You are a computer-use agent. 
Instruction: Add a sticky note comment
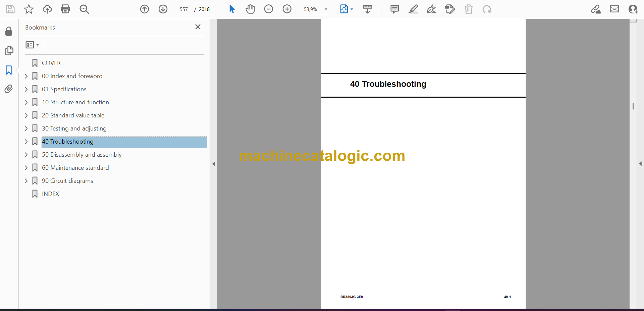point(395,9)
